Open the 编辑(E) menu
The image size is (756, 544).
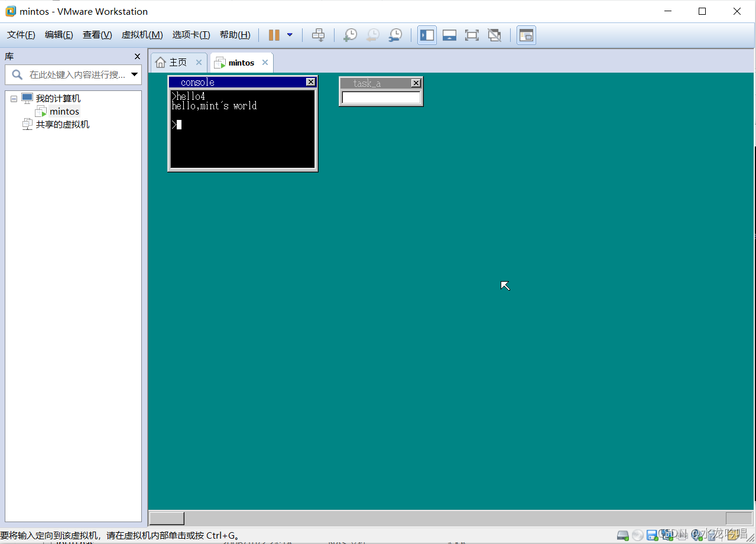tap(59, 35)
